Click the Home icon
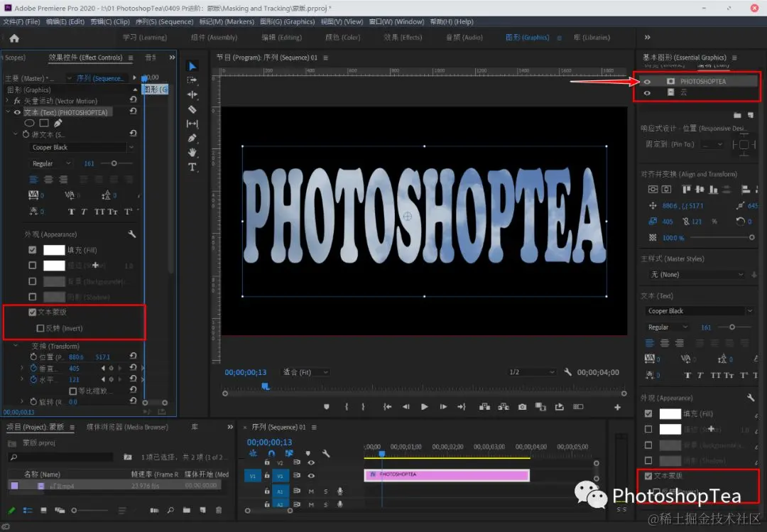 point(14,38)
